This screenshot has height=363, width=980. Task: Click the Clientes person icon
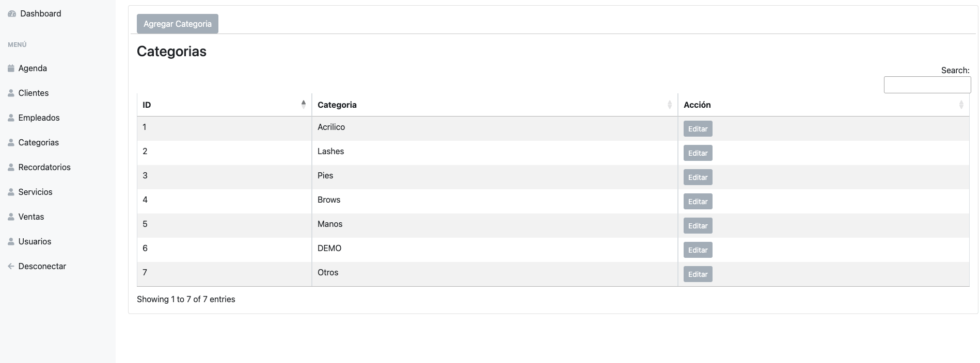point(11,93)
